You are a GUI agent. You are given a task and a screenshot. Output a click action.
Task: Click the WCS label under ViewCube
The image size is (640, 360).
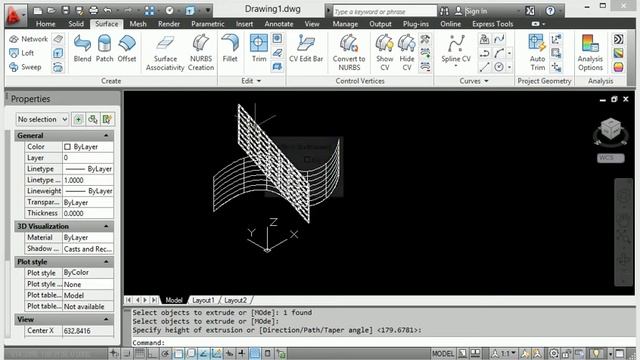point(611,158)
